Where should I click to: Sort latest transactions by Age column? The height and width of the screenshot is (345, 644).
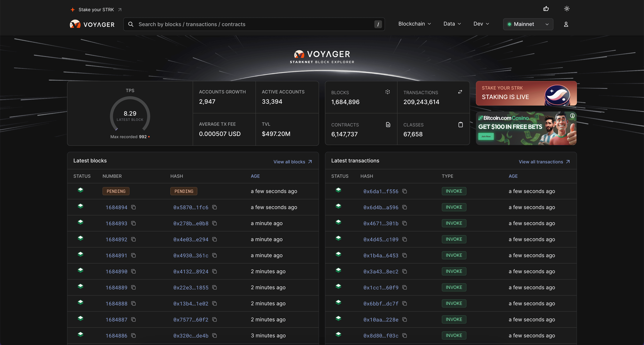click(513, 176)
